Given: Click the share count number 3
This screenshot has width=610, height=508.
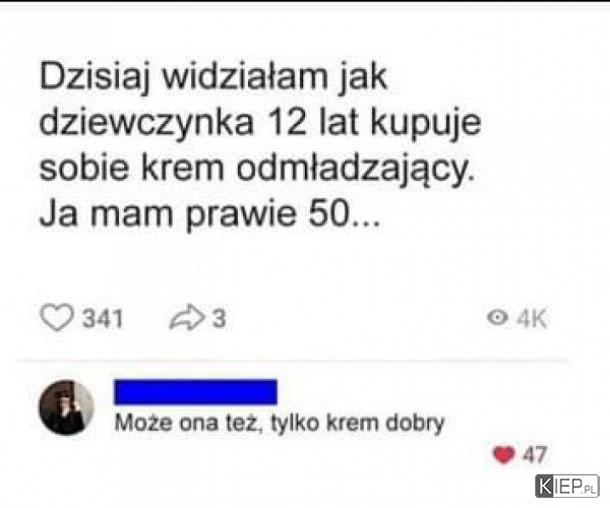Looking at the screenshot, I should pos(219,319).
